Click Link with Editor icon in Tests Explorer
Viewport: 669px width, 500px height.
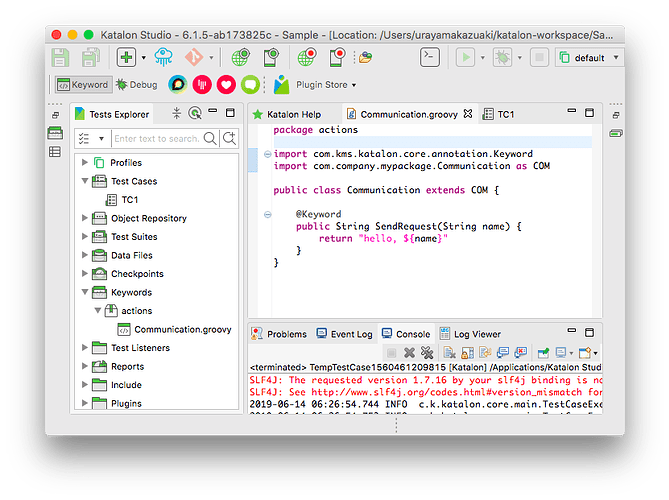coord(195,113)
